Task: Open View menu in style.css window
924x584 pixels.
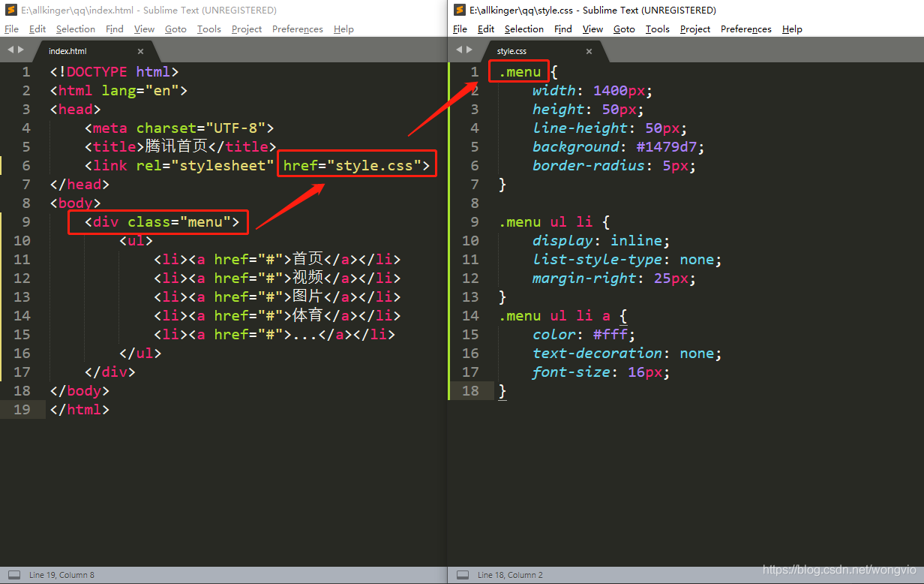Action: (x=593, y=29)
